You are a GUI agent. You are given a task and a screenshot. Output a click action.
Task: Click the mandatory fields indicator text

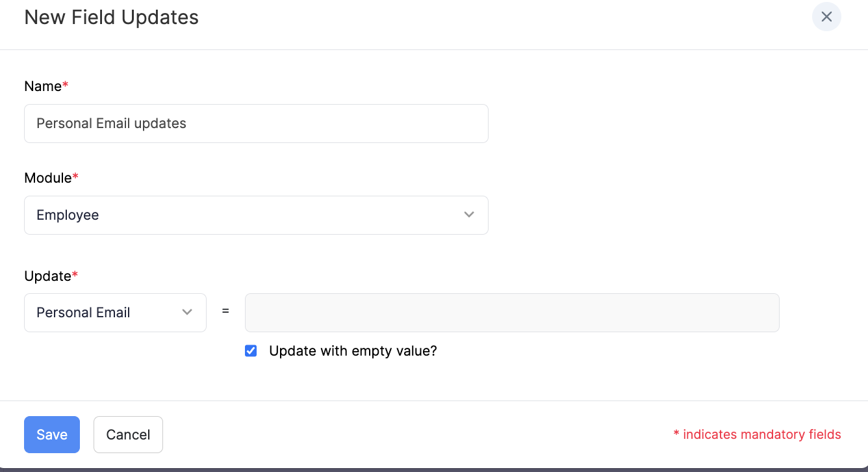point(756,434)
